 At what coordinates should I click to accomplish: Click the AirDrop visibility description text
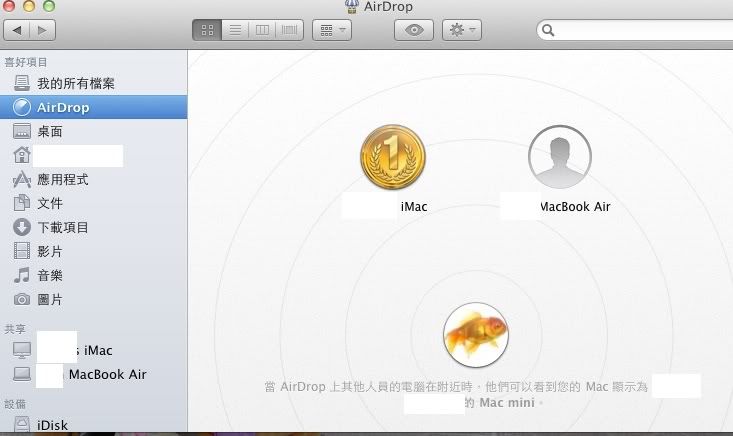[456, 394]
